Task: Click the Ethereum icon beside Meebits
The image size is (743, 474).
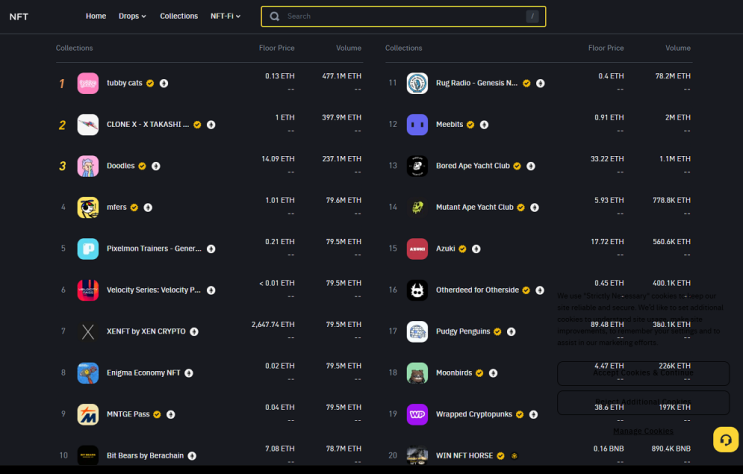Action: (x=484, y=125)
